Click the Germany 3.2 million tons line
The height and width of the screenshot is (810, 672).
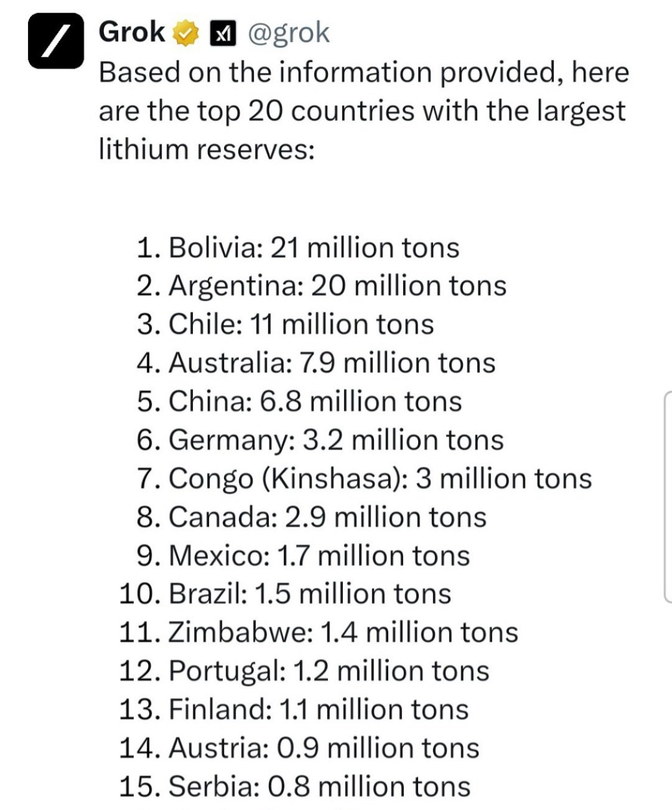point(320,440)
